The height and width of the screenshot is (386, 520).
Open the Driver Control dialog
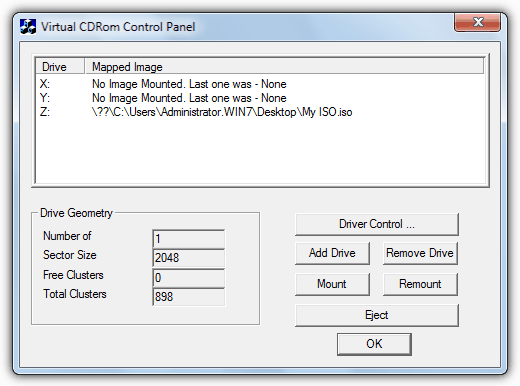tap(377, 224)
